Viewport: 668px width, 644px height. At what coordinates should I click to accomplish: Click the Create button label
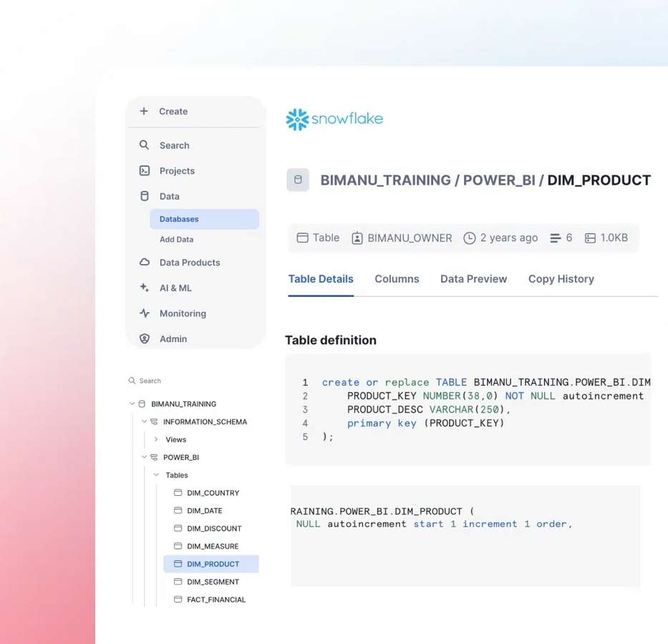point(173,112)
